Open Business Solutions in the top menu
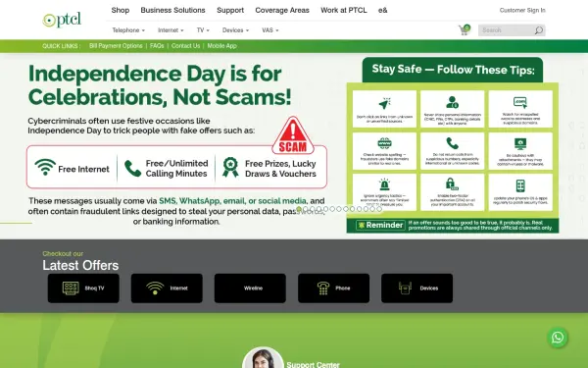The height and width of the screenshot is (368, 588). 172,10
